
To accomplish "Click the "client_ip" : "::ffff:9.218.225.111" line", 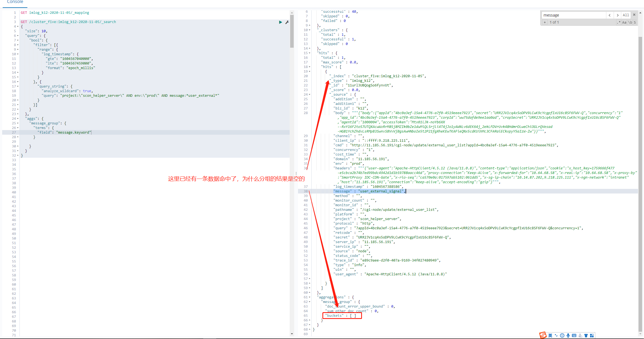I will click(371, 141).
